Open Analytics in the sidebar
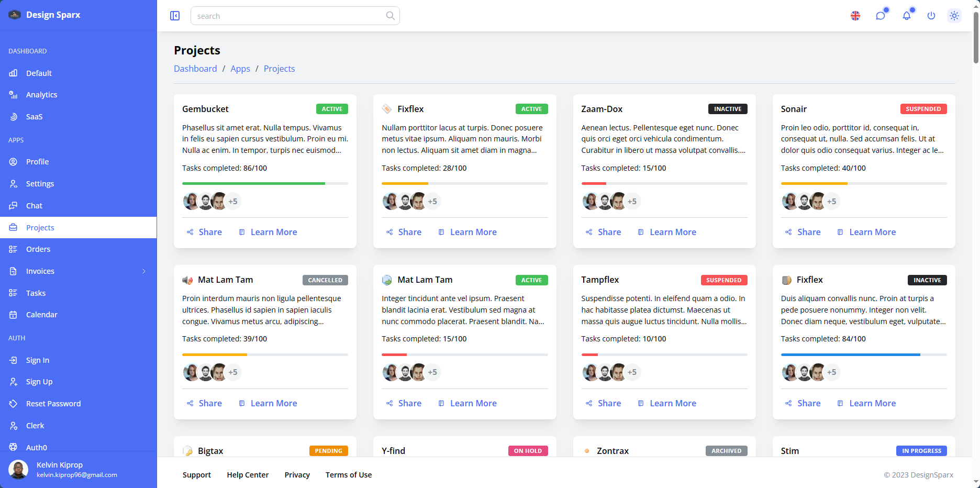 (x=41, y=95)
